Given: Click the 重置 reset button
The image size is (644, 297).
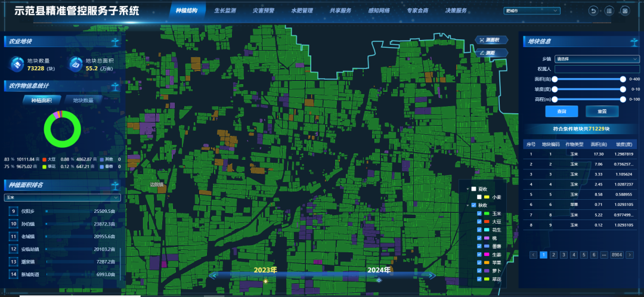Looking at the screenshot, I should (x=602, y=112).
